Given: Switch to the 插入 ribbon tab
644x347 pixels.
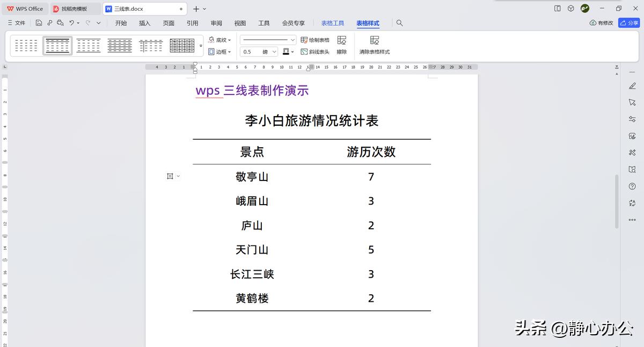Looking at the screenshot, I should click(x=144, y=23).
